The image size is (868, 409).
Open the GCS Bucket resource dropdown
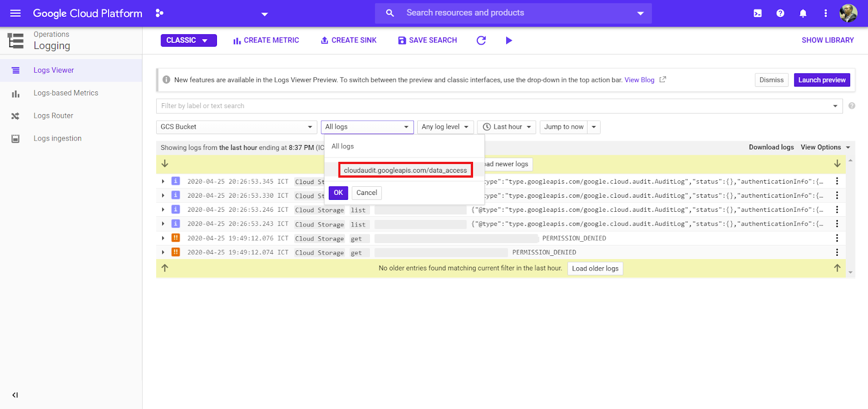(237, 127)
